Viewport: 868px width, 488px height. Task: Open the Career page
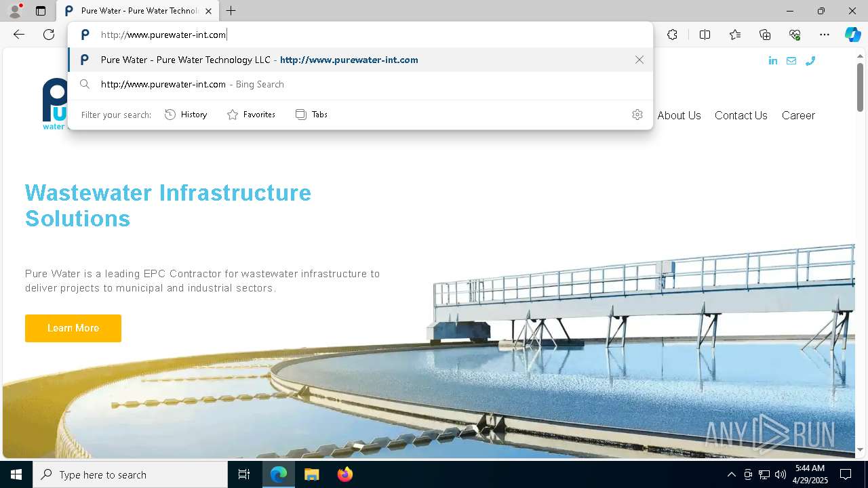click(798, 115)
